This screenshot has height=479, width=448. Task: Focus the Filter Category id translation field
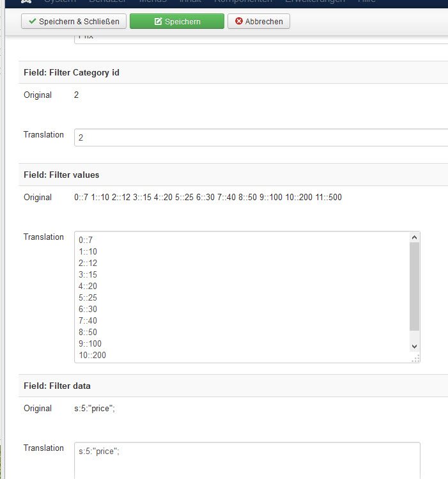(261, 137)
